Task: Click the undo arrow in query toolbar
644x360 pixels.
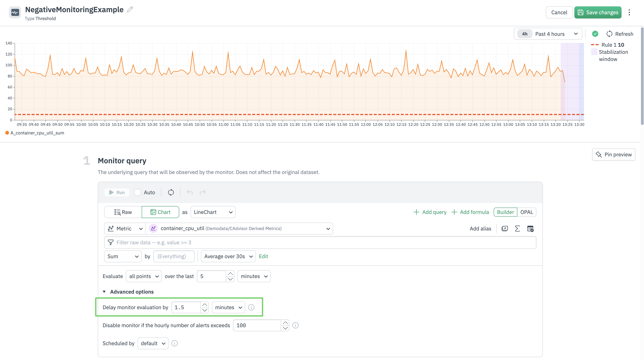Action: point(190,192)
